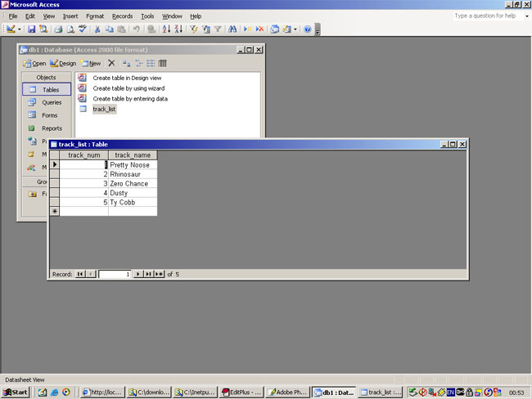Click the Design button in database window
Image resolution: width=532 pixels, height=399 pixels.
(63, 63)
